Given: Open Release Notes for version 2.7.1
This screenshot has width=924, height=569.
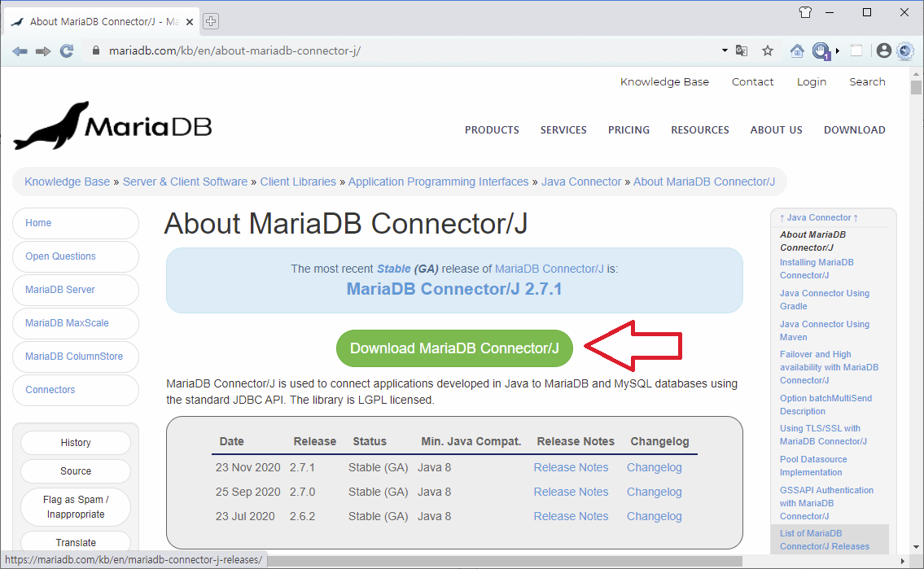Looking at the screenshot, I should [571, 468].
